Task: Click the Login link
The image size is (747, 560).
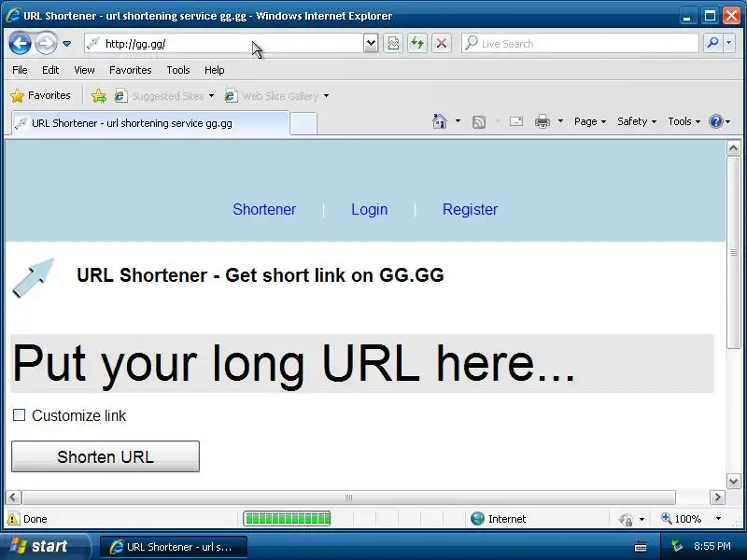Action: 369,209
